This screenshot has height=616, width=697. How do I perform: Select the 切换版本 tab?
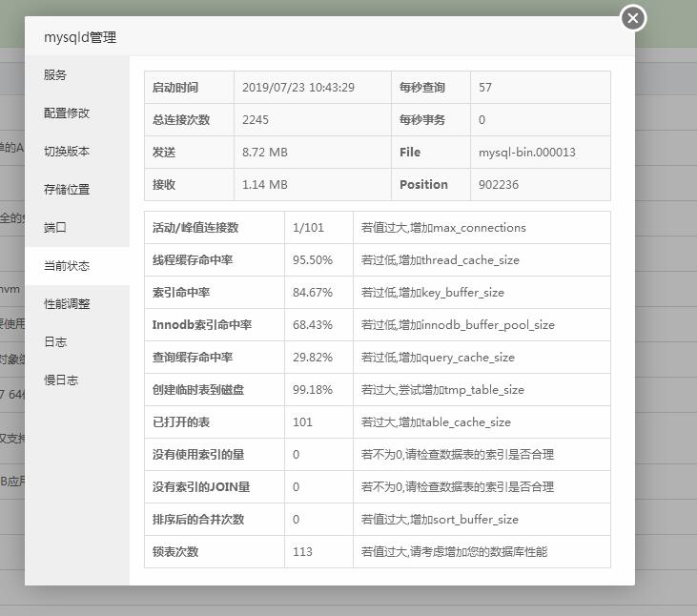(x=67, y=152)
